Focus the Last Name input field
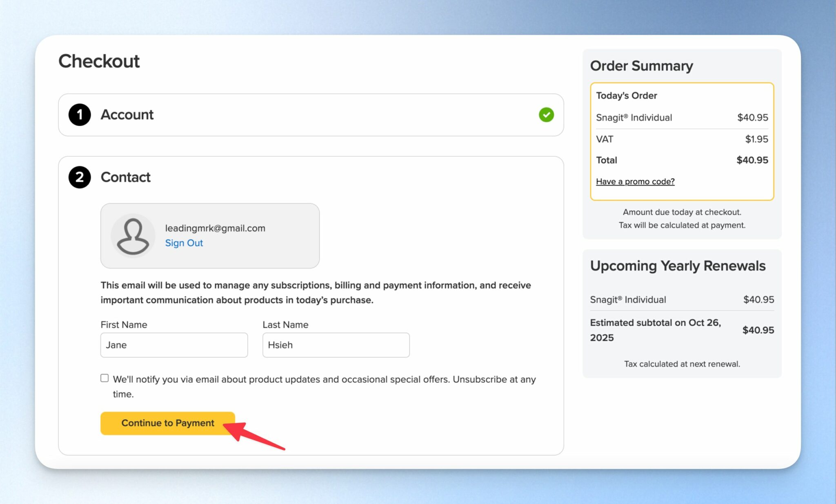Viewport: 836px width, 504px height. coord(336,345)
